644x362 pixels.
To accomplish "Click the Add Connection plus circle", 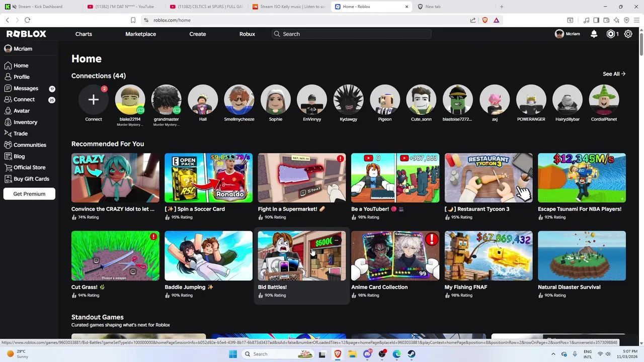I will tap(94, 100).
